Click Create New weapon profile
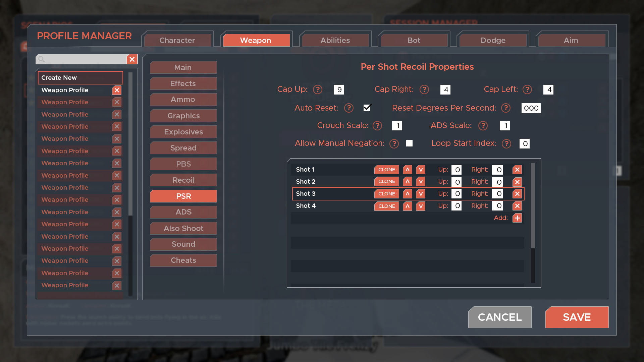The width and height of the screenshot is (644, 362). 80,77
